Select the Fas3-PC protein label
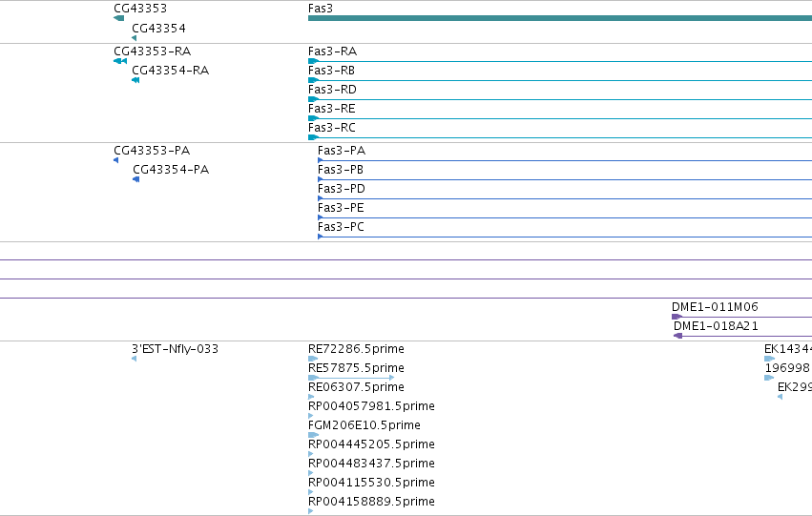 pyautogui.click(x=341, y=227)
